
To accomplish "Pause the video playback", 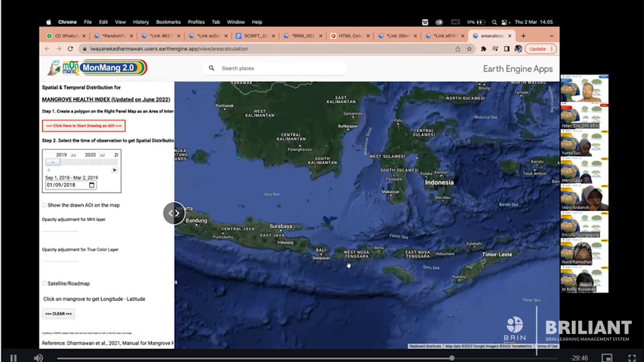I will tap(14, 358).
